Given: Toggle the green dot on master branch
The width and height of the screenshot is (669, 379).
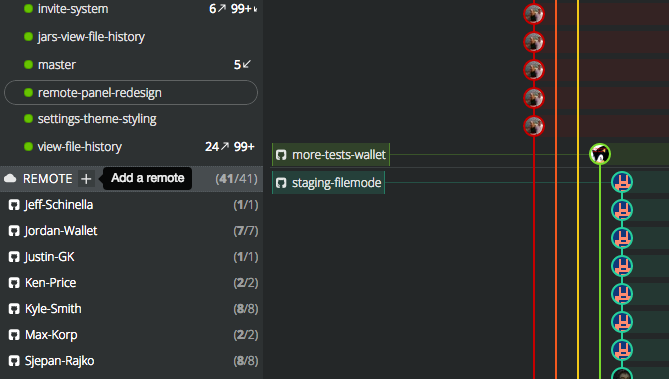Looking at the screenshot, I should tap(29, 64).
